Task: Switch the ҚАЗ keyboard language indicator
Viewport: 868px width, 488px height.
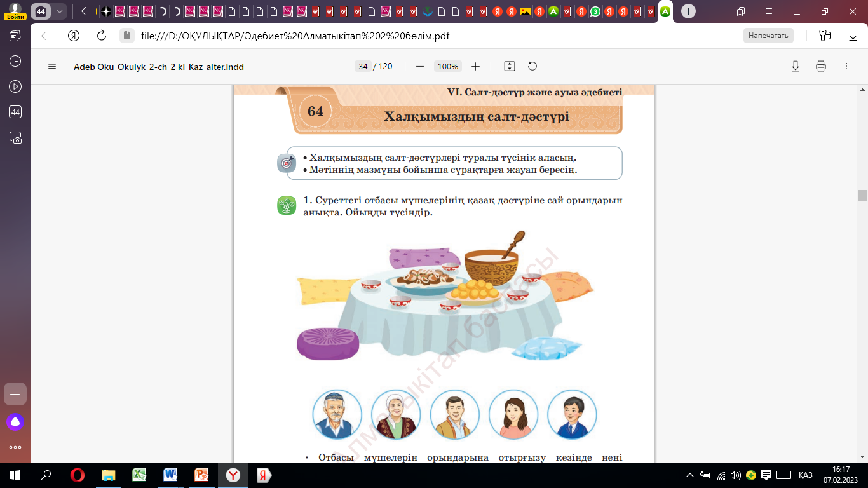Action: (x=806, y=475)
